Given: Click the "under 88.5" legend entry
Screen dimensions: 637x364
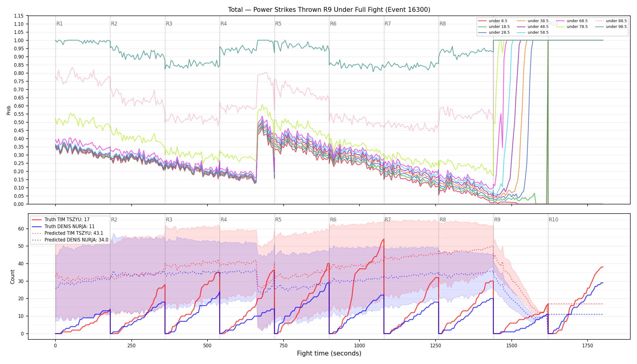Looking at the screenshot, I should tap(611, 21).
